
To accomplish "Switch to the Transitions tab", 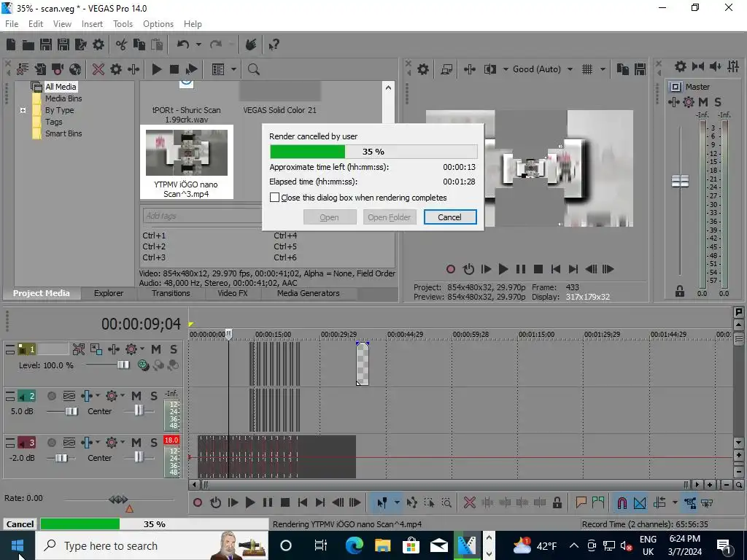I will (x=171, y=293).
